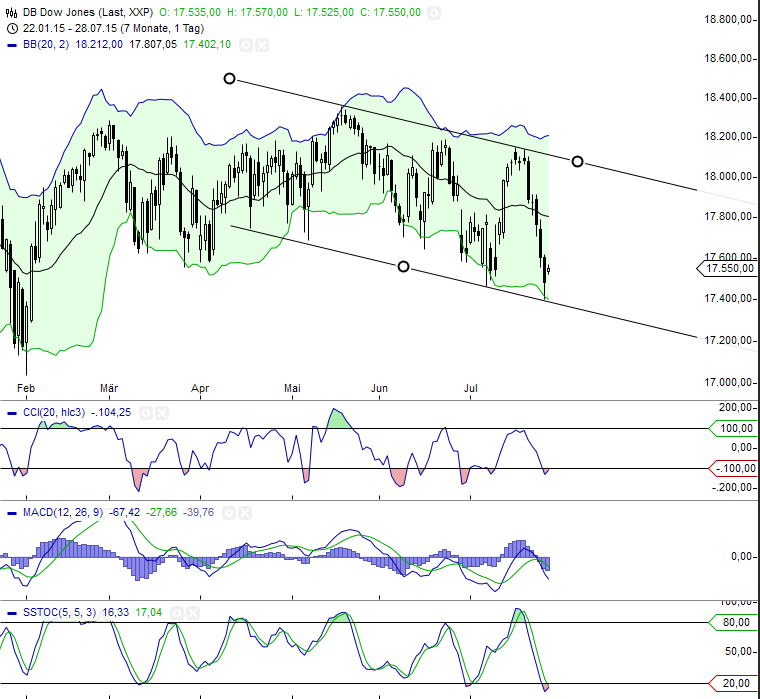
Task: Click the MACD(12, 26, 9) indicator label
Action: pyautogui.click(x=63, y=512)
